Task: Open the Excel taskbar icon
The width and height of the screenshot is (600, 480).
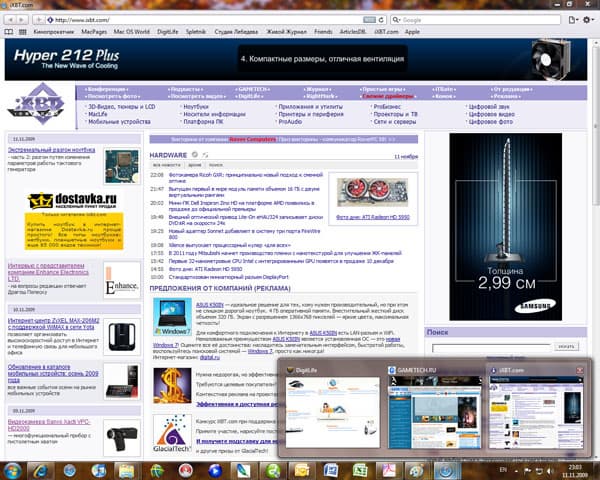Action: tap(360, 470)
